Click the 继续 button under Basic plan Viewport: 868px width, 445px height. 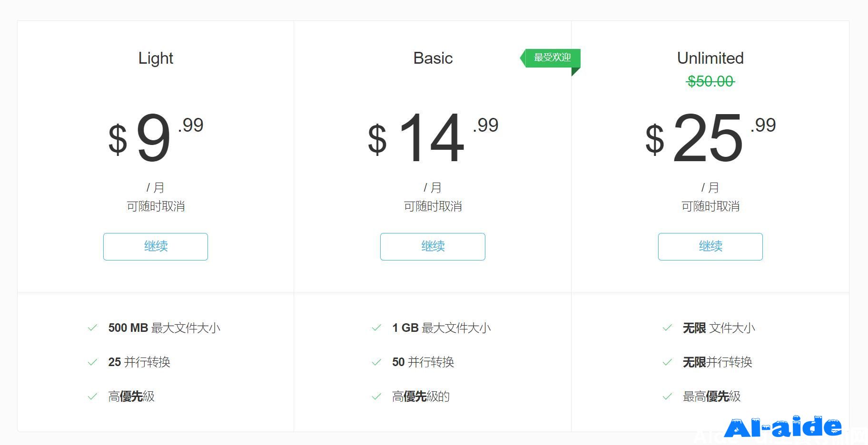[433, 246]
